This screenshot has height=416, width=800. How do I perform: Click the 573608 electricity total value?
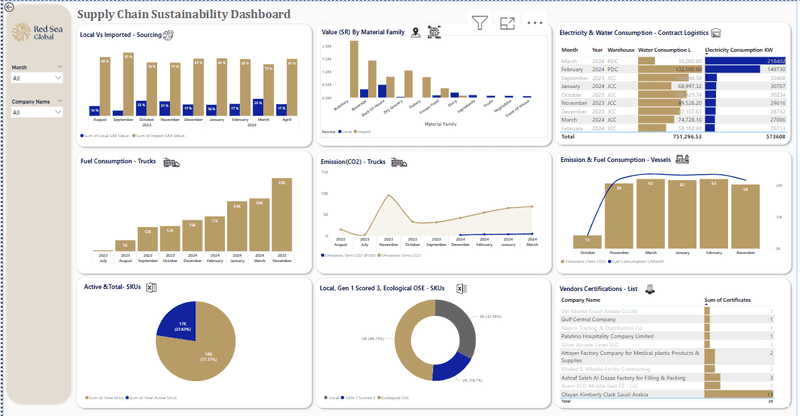[x=776, y=137]
